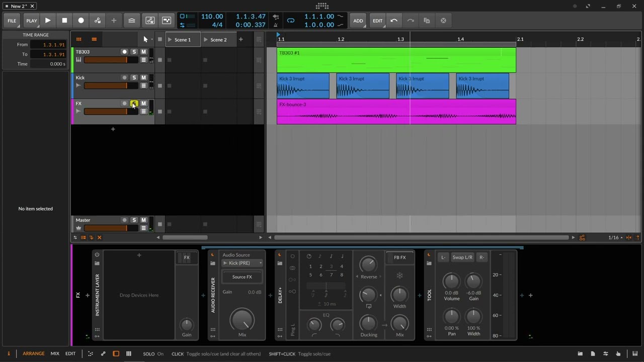Viewport: 644px width, 362px height.
Task: Open the 1/16 grid resolution dropdown
Action: click(616, 237)
